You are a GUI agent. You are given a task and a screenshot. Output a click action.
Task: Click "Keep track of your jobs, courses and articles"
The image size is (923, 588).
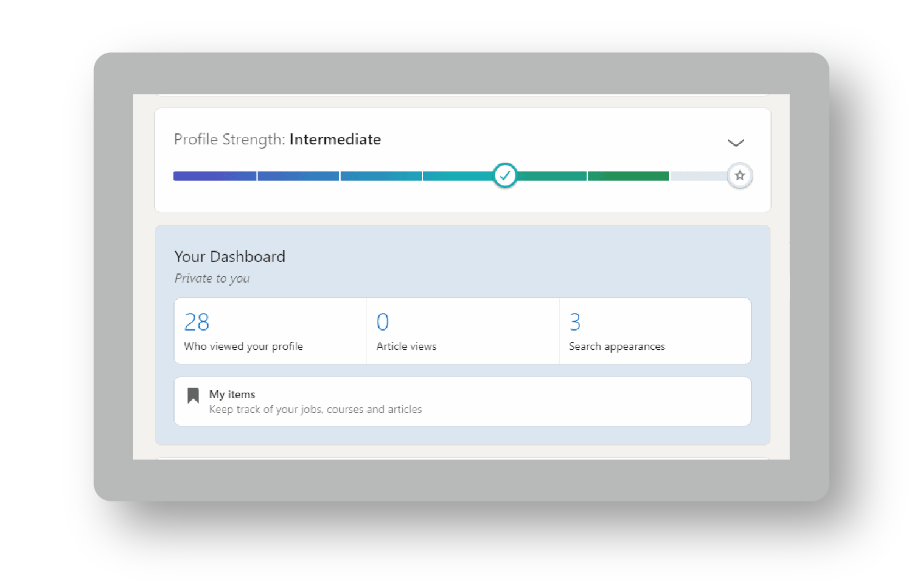click(315, 409)
